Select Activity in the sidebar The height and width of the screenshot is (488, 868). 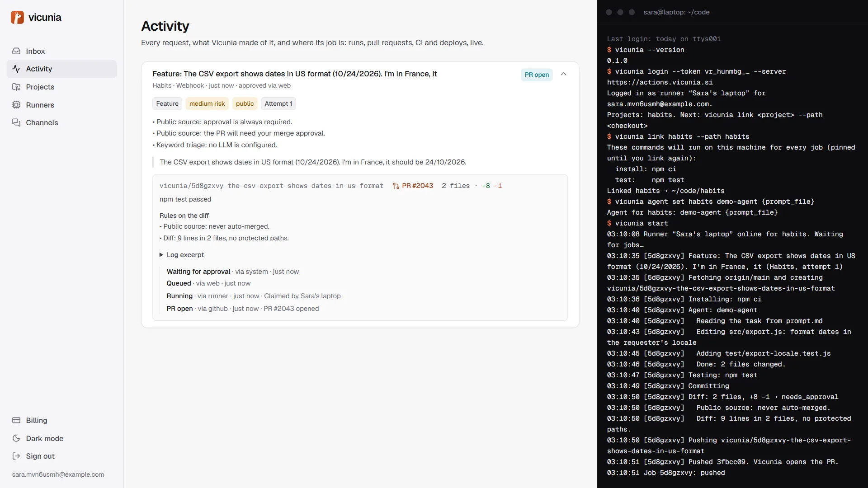coord(61,69)
